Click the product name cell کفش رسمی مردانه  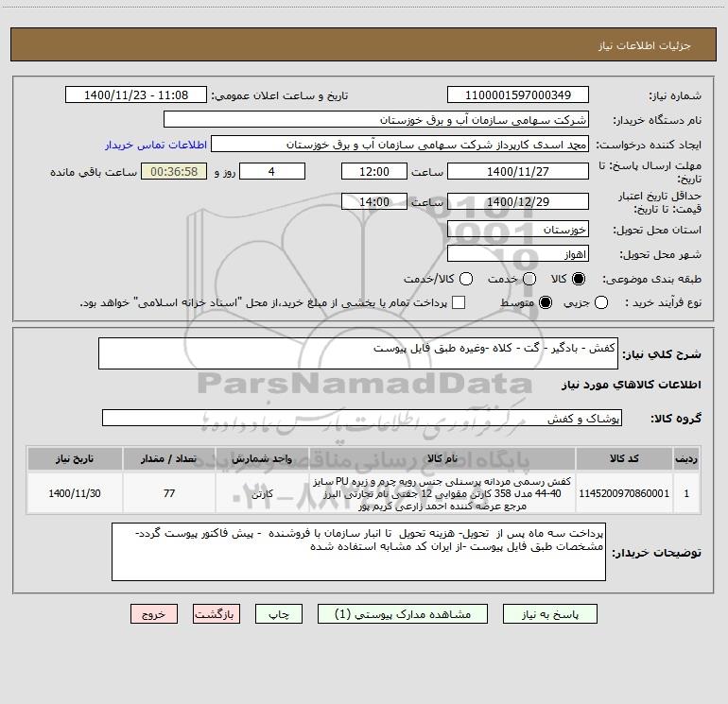click(442, 493)
